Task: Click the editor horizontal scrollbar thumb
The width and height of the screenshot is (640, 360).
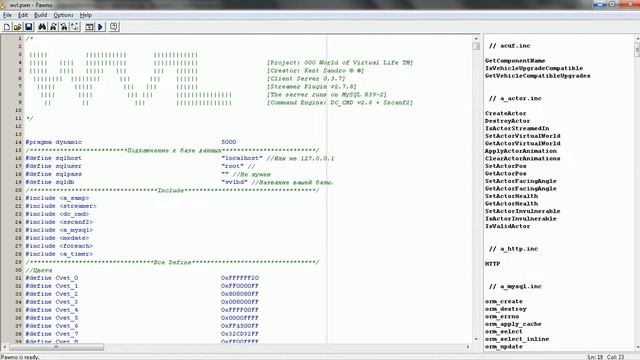Action: (57, 347)
